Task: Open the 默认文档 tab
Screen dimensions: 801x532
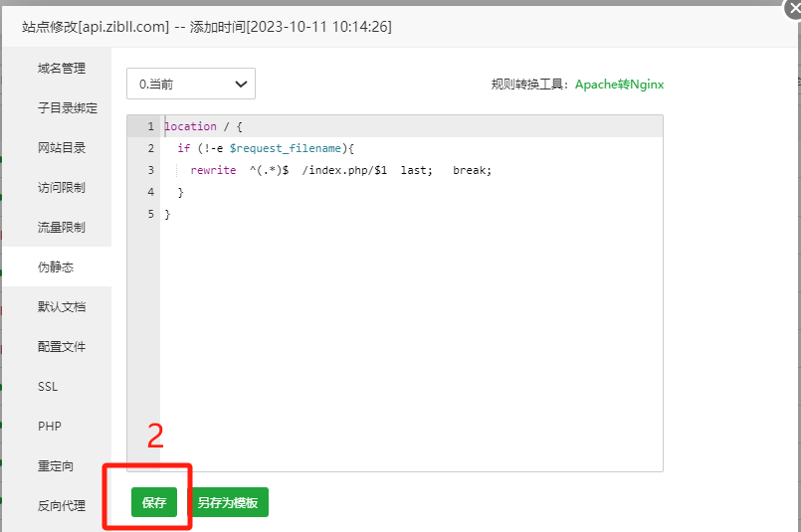Action: (x=61, y=307)
